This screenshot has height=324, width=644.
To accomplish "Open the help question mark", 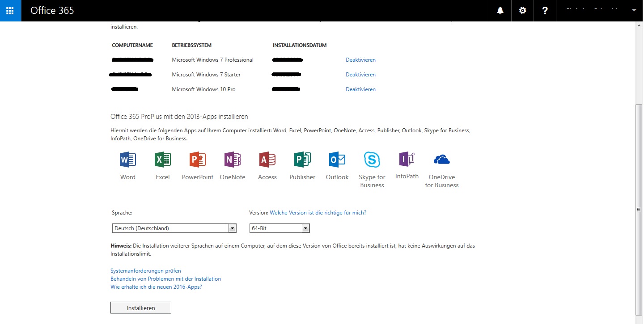I will [545, 10].
